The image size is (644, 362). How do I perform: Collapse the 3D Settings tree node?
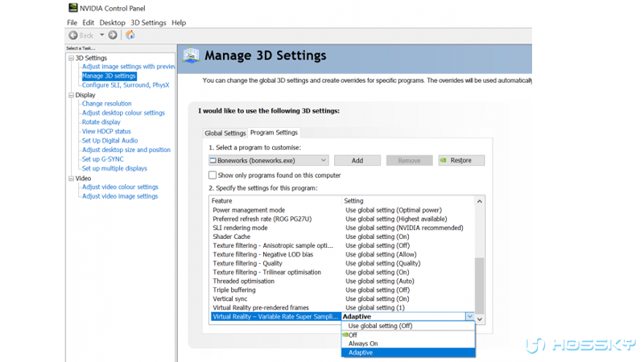click(71, 58)
